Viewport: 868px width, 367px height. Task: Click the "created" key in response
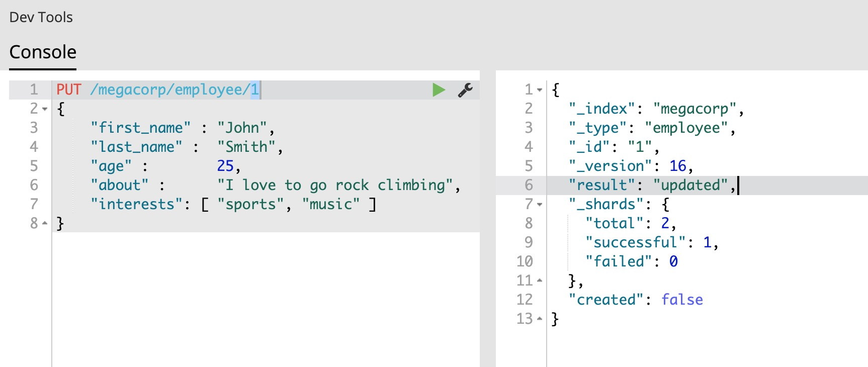pos(606,300)
